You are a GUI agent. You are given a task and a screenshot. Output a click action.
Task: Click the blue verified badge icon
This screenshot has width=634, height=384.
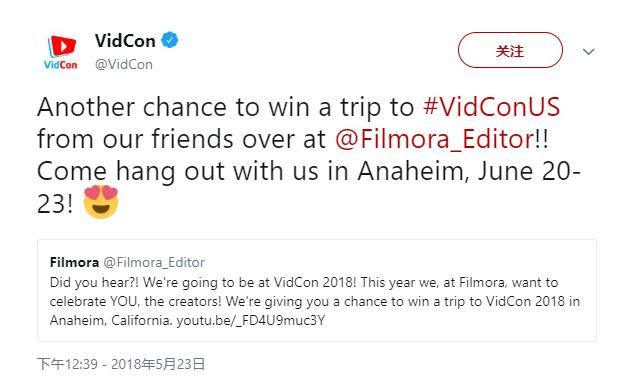tap(170, 40)
